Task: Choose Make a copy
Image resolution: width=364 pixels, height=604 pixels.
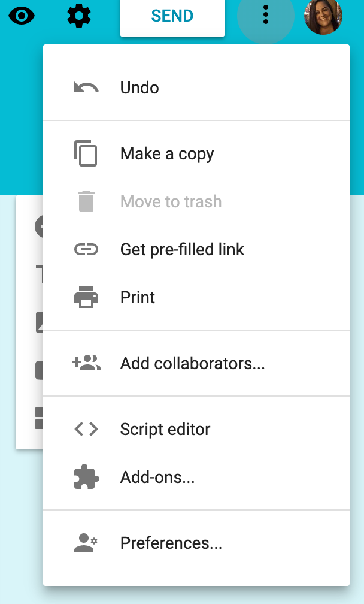Action: click(196, 153)
